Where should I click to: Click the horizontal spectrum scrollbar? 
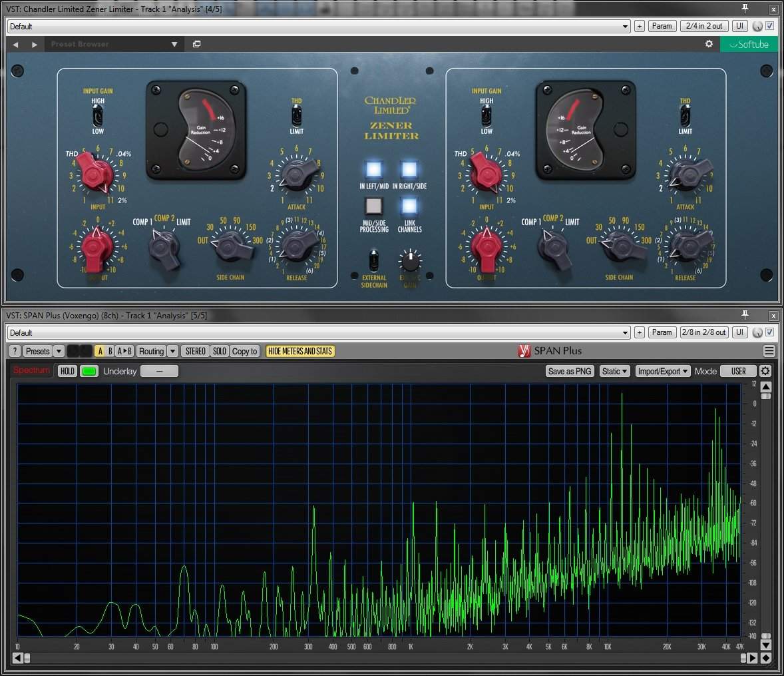point(385,658)
